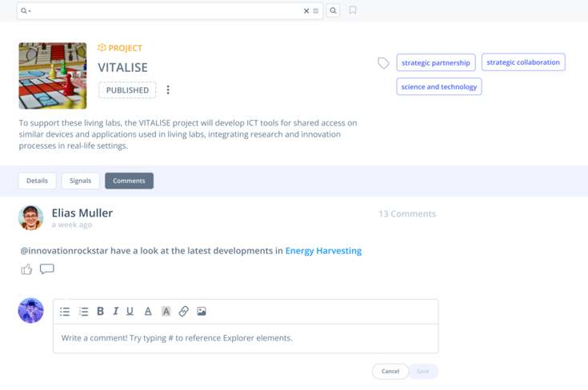Open the PUBLISHED status selector

(x=127, y=90)
